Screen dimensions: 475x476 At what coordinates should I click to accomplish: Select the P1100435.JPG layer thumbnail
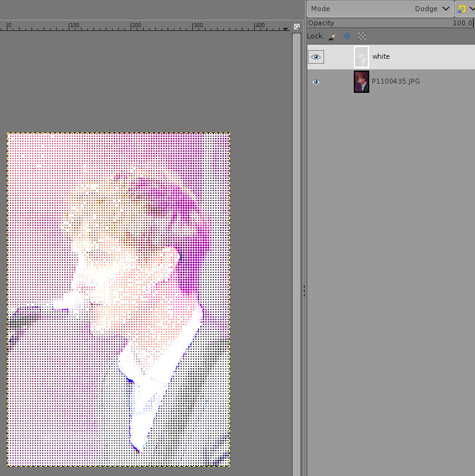pos(361,82)
